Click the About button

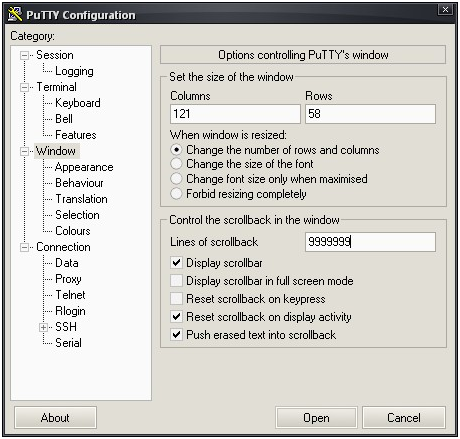(x=55, y=418)
